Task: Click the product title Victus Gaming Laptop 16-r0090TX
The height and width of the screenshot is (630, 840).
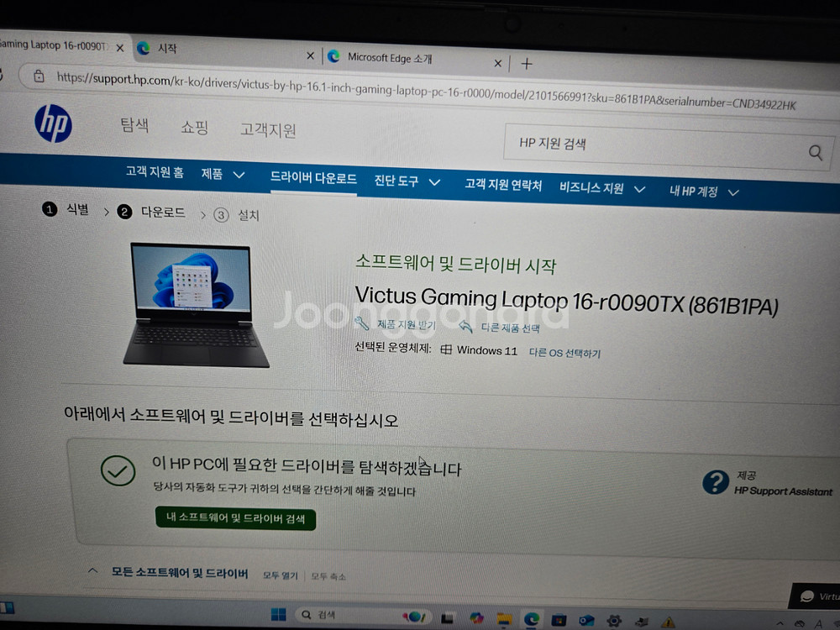Action: [566, 301]
